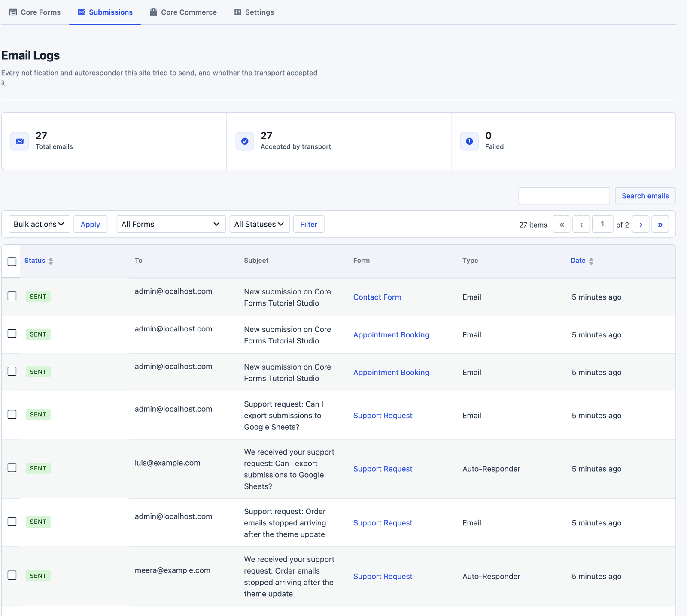
Task: Click the Submissions envelope icon
Action: pyautogui.click(x=82, y=12)
